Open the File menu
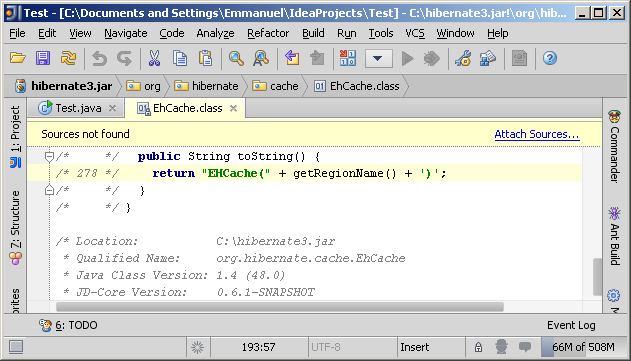 [x=17, y=33]
